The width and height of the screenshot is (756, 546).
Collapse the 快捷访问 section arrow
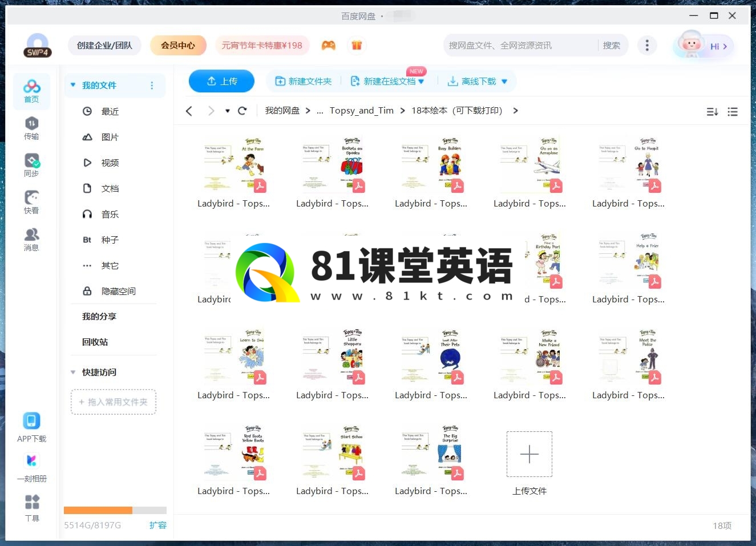tap(73, 372)
